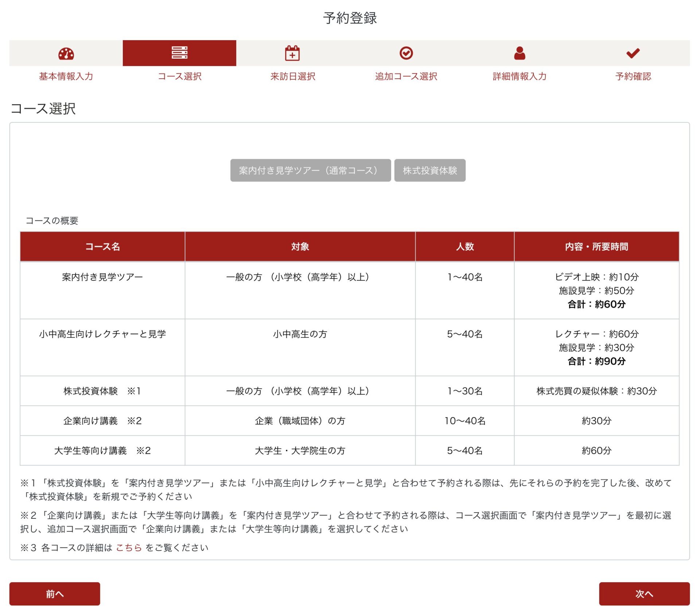Screen dimensions: 700x612
Task: Click the dashboard gauge icon for 基本情報入力
Action: (66, 54)
